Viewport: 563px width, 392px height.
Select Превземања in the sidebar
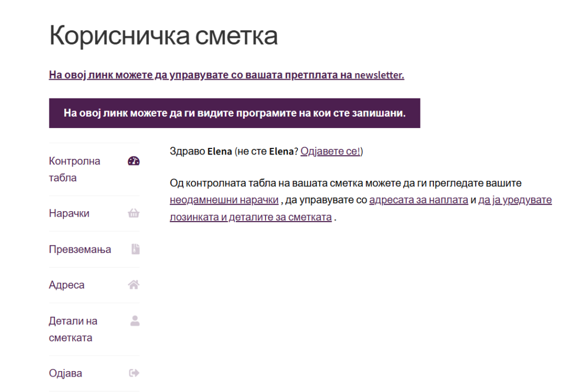(x=80, y=249)
